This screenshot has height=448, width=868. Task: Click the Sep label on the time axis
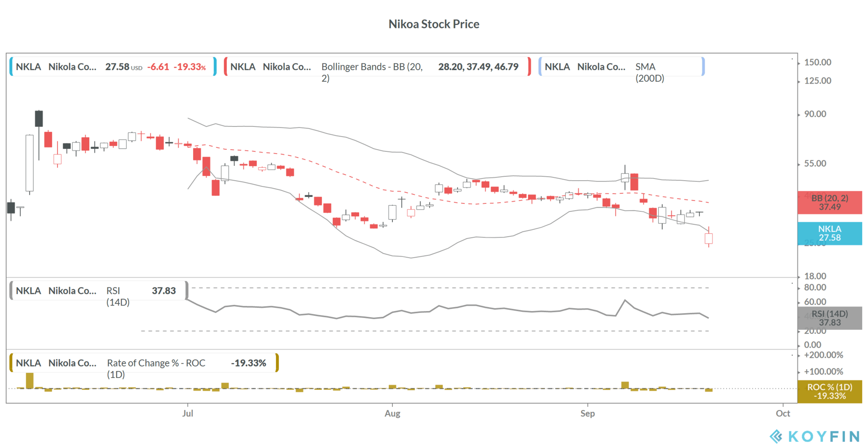[x=587, y=413]
